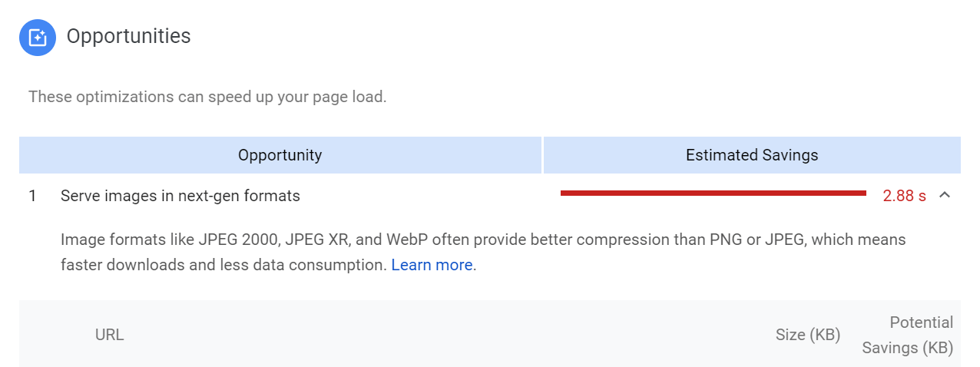Click the Serve images in next-gen formats title

tap(180, 196)
